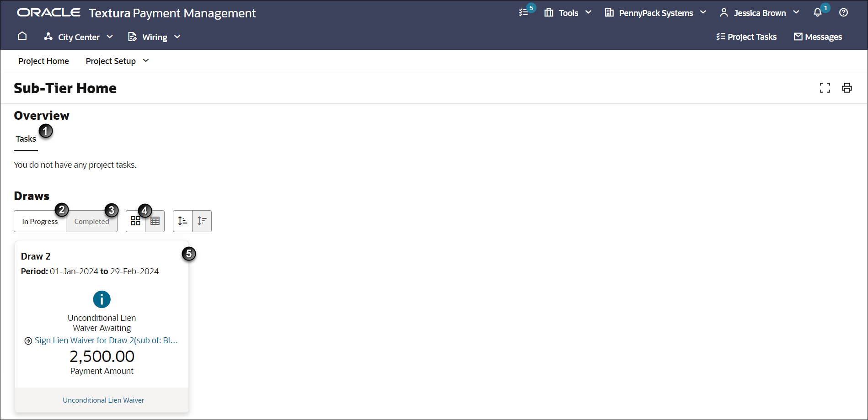
Task: Sort draws ascending
Action: click(182, 221)
